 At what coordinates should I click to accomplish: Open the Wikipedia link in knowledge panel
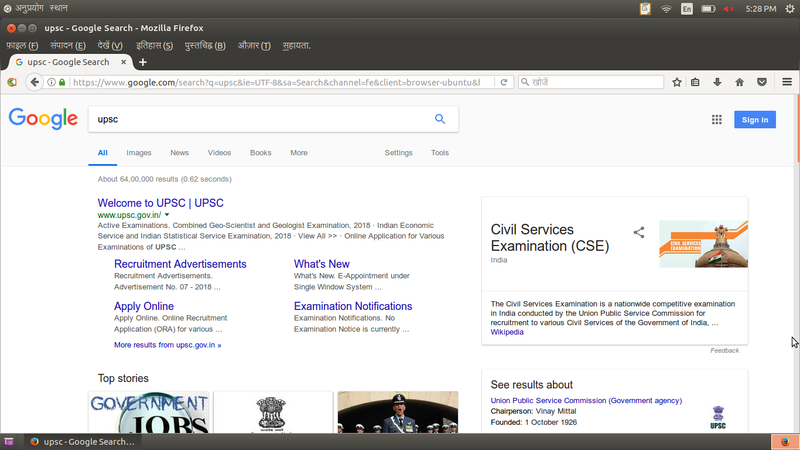(x=507, y=332)
